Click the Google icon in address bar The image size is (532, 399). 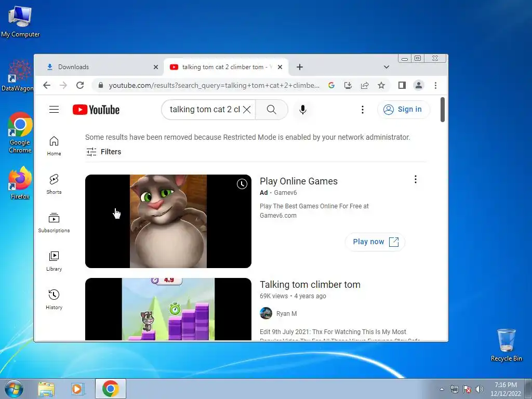(331, 85)
